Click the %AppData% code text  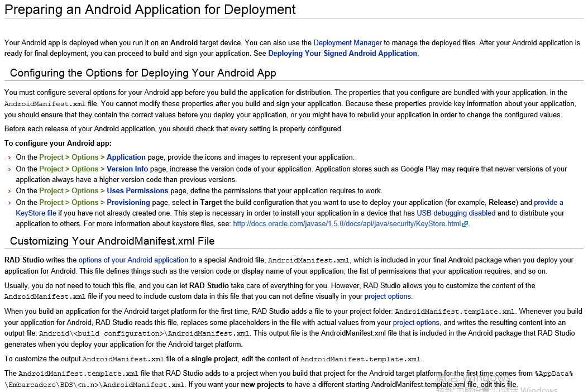click(x=554, y=374)
